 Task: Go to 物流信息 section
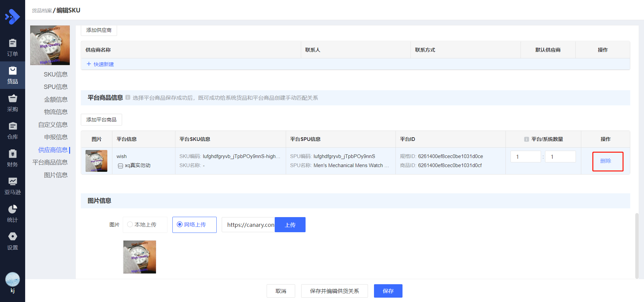coord(56,112)
